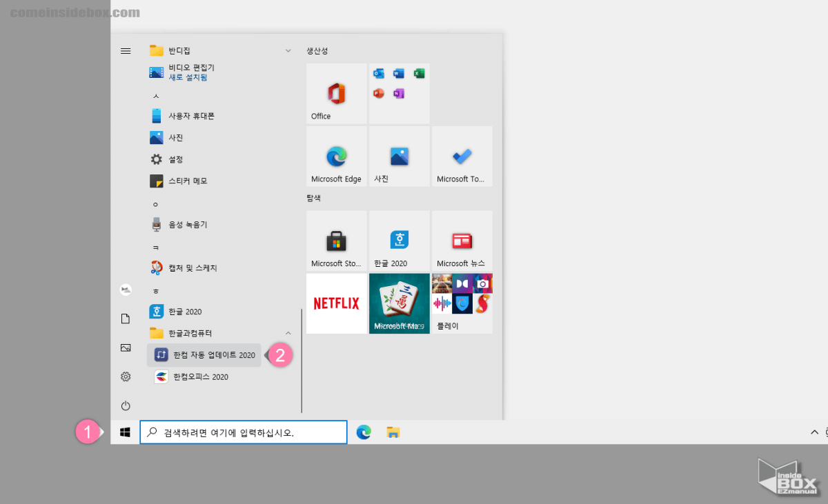Open 한글 2020 in the app list

click(x=221, y=312)
